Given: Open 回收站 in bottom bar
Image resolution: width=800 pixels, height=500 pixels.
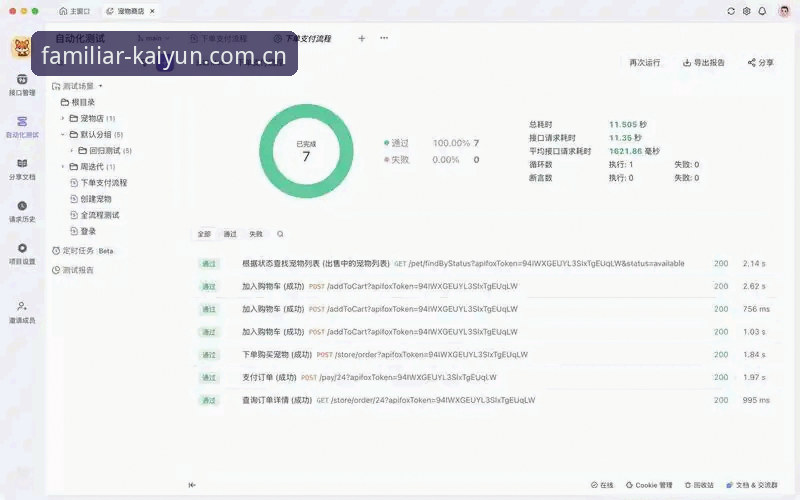Looking at the screenshot, I should pos(699,485).
